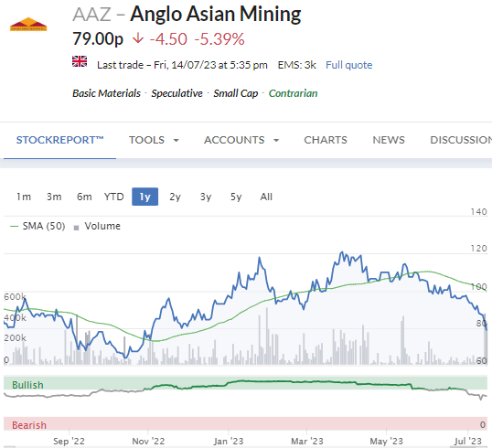The width and height of the screenshot is (492, 448).
Task: Click the 120 price axis label
Action: coord(478,249)
